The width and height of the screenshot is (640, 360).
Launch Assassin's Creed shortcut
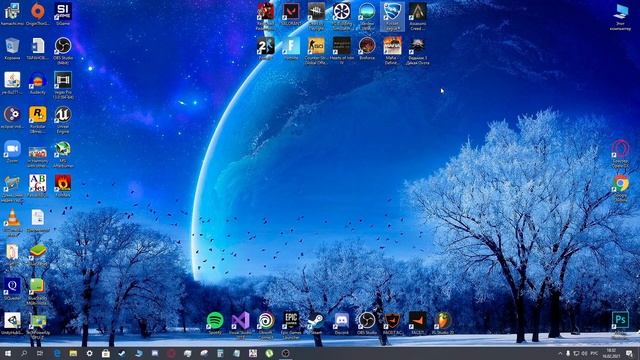[418, 16]
